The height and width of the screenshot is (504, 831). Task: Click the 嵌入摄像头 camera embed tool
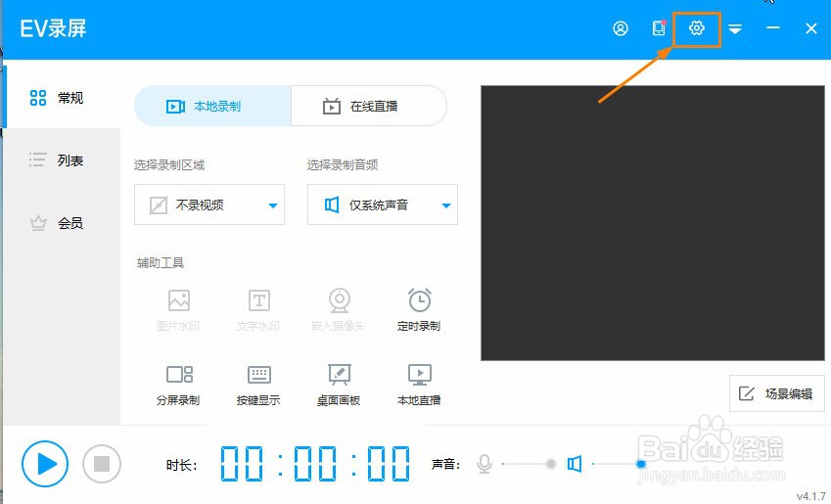pyautogui.click(x=339, y=310)
